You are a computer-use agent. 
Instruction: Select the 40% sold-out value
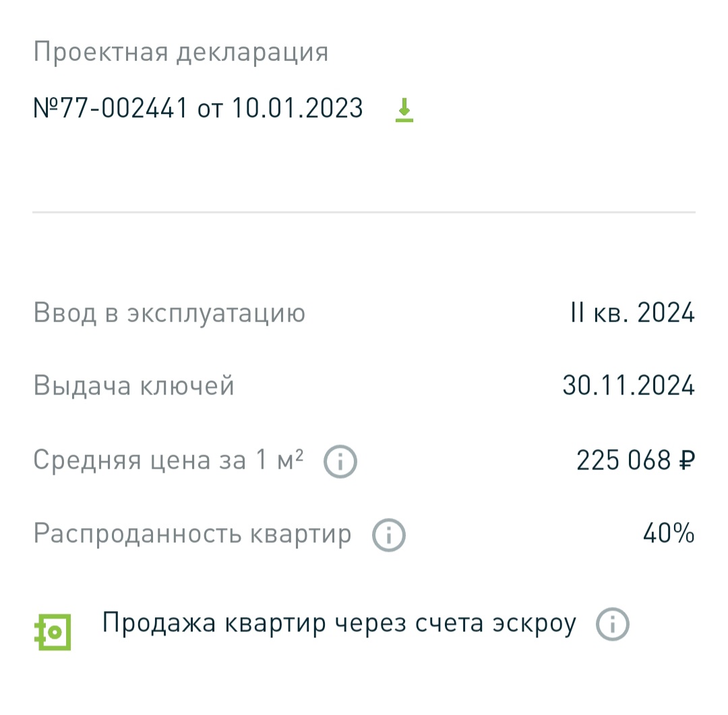tap(669, 534)
